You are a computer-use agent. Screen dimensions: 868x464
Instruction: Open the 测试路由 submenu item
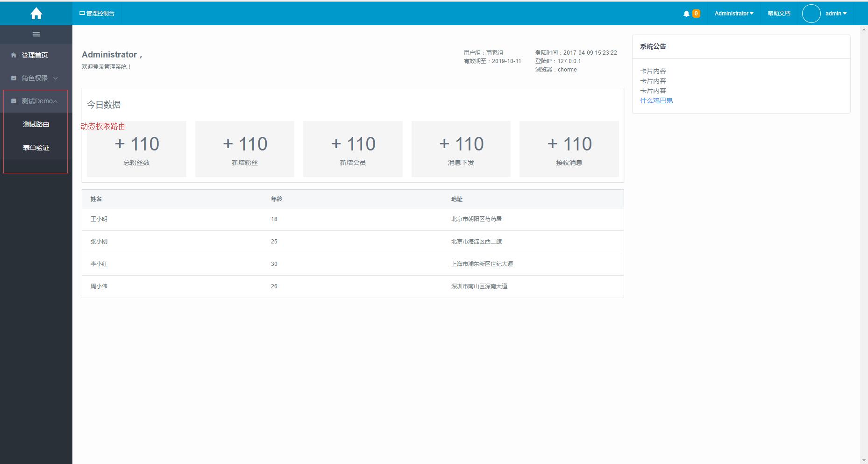(36, 124)
